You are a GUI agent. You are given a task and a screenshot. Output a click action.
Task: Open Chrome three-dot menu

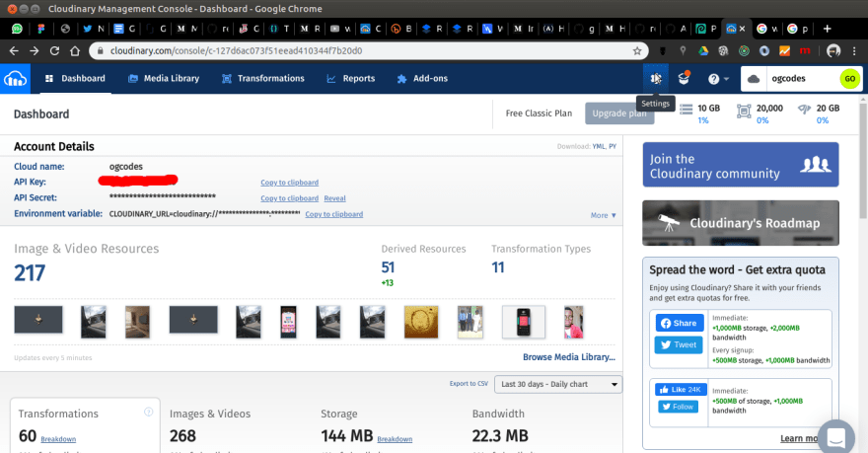855,51
